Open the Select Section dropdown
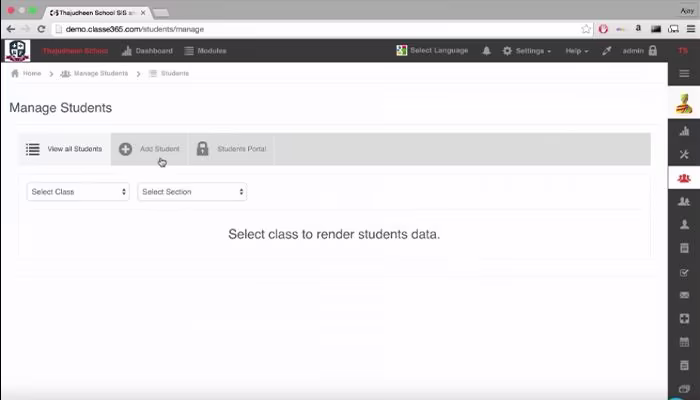The height and width of the screenshot is (400, 700). pos(192,192)
